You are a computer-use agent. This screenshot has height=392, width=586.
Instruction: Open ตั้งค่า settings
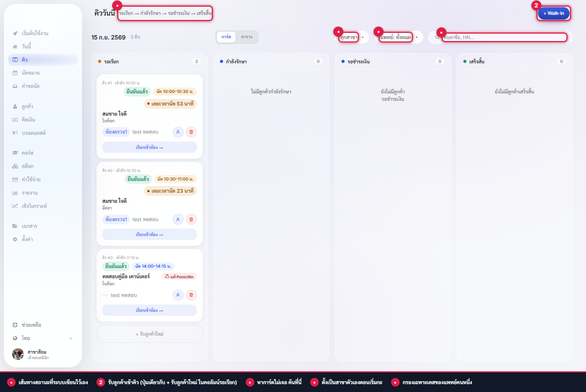click(43, 239)
